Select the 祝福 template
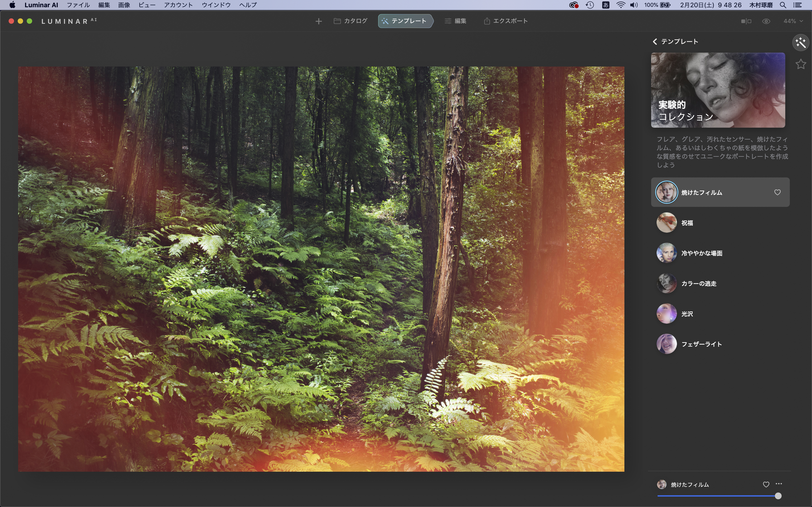 687,223
